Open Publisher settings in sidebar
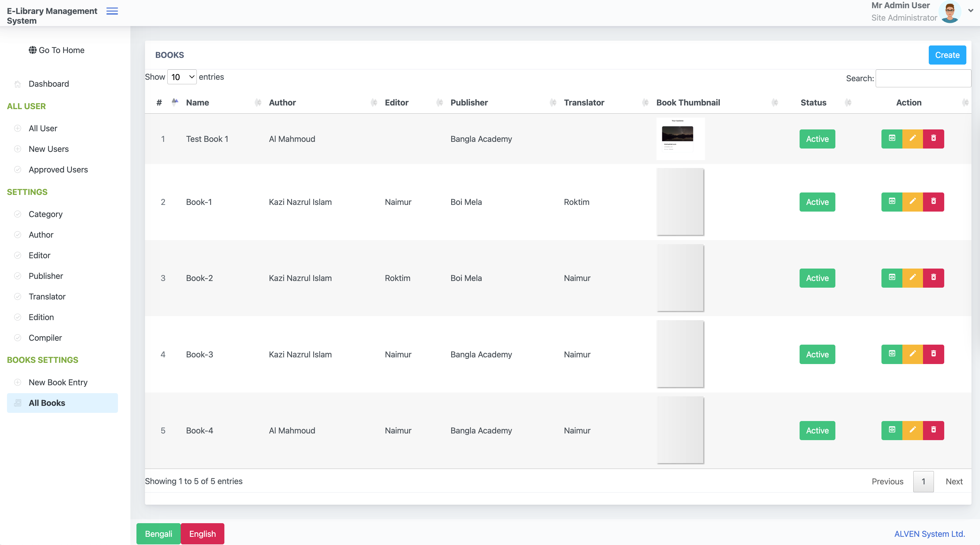The height and width of the screenshot is (545, 980). pyautogui.click(x=46, y=276)
